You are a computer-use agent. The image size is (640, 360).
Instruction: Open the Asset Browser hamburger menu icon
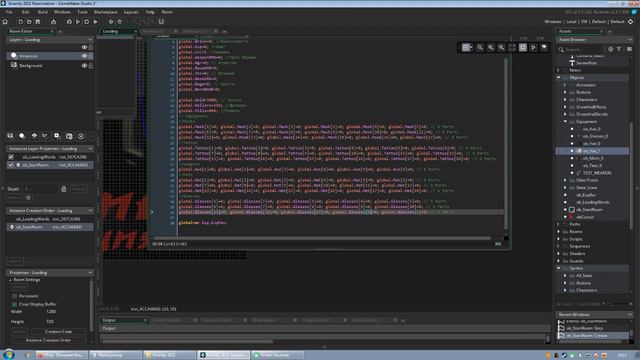(x=629, y=49)
